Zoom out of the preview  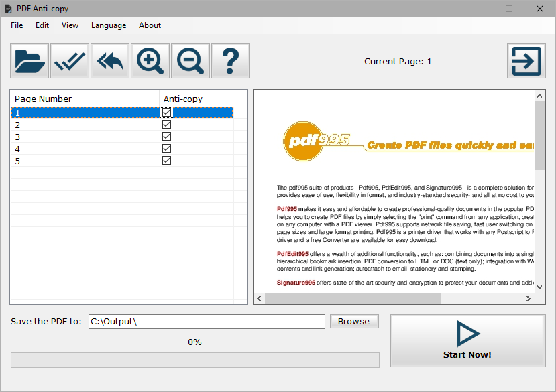point(190,60)
